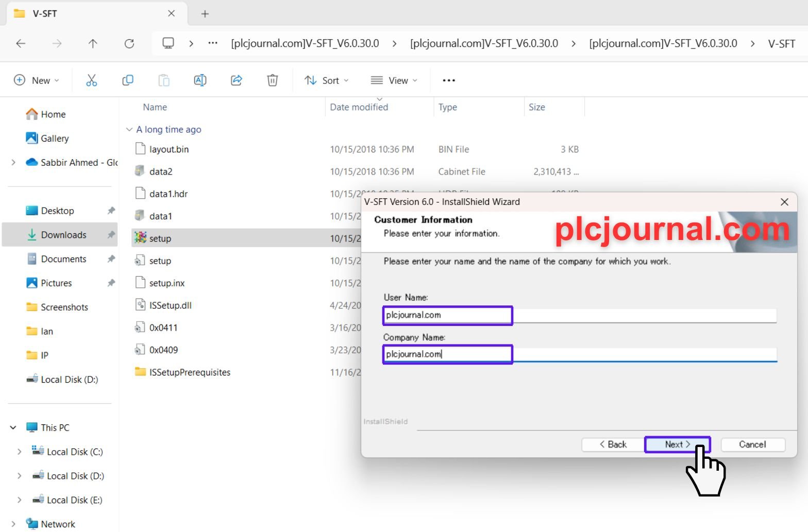Image resolution: width=808 pixels, height=532 pixels.
Task: Close the V-SFT Explorer tab
Action: click(x=171, y=13)
